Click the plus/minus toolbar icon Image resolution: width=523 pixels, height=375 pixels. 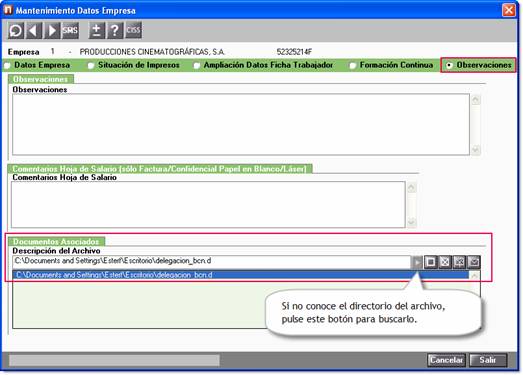(x=97, y=31)
